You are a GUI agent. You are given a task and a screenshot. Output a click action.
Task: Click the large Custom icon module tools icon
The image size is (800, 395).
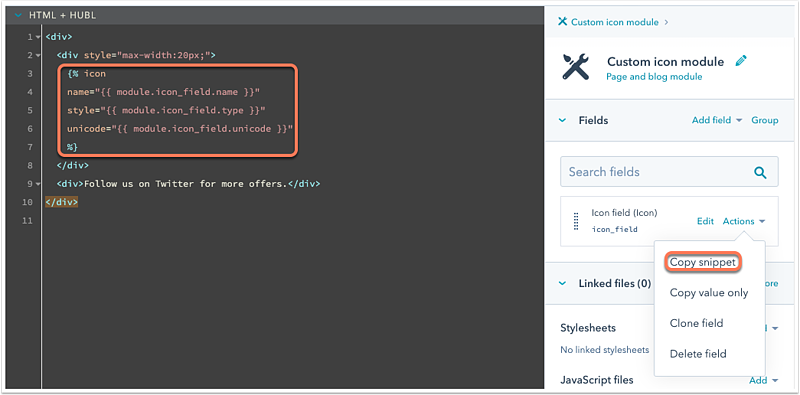click(x=576, y=66)
